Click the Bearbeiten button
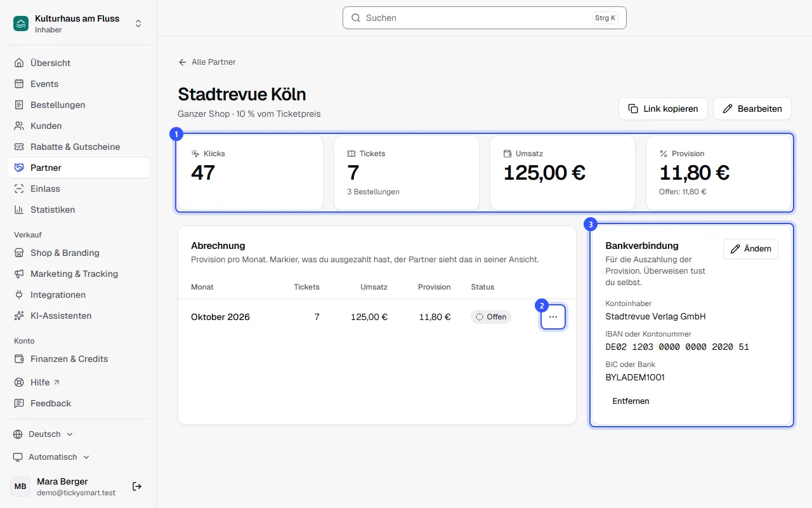The width and height of the screenshot is (812, 508). click(752, 109)
